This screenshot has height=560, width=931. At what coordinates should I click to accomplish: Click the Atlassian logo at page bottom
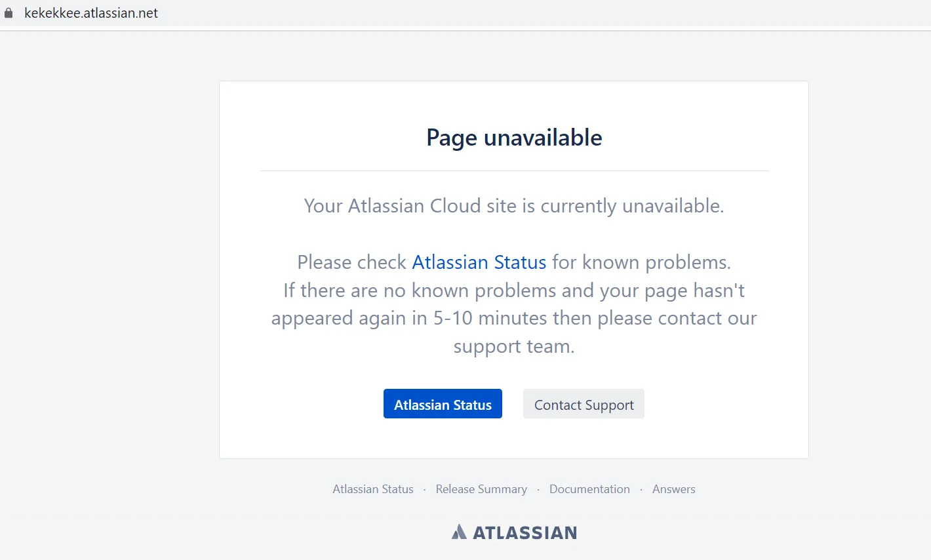pos(513,532)
